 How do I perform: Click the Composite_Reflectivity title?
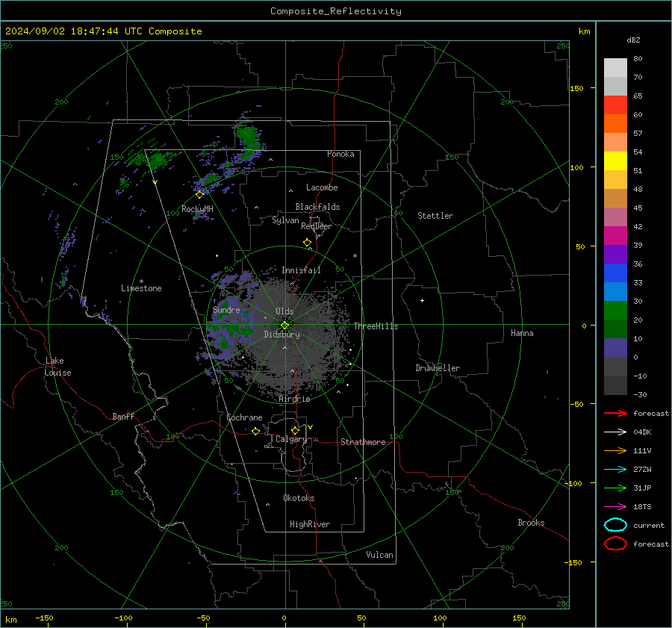(x=336, y=11)
